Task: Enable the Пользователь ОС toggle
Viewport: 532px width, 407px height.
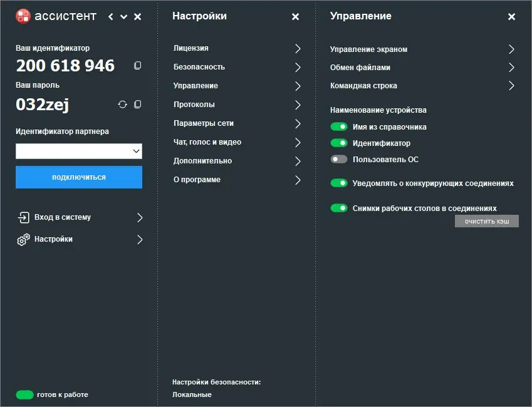Action: point(339,158)
